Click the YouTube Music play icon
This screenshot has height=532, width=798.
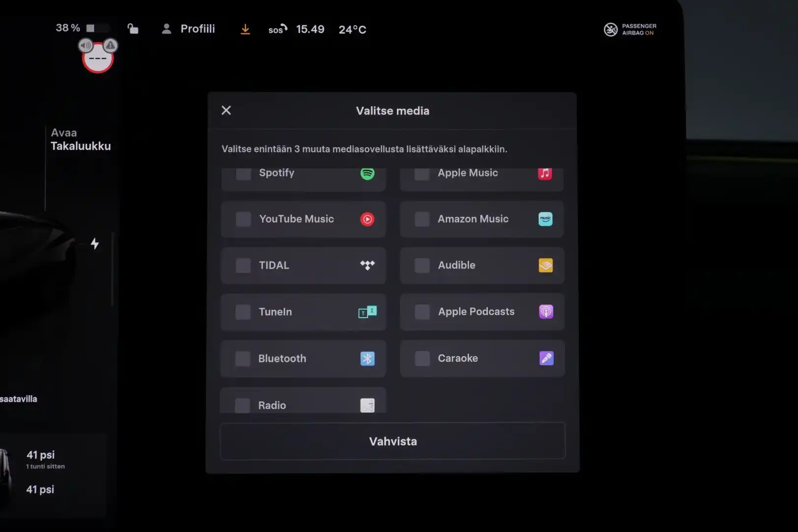pos(367,219)
